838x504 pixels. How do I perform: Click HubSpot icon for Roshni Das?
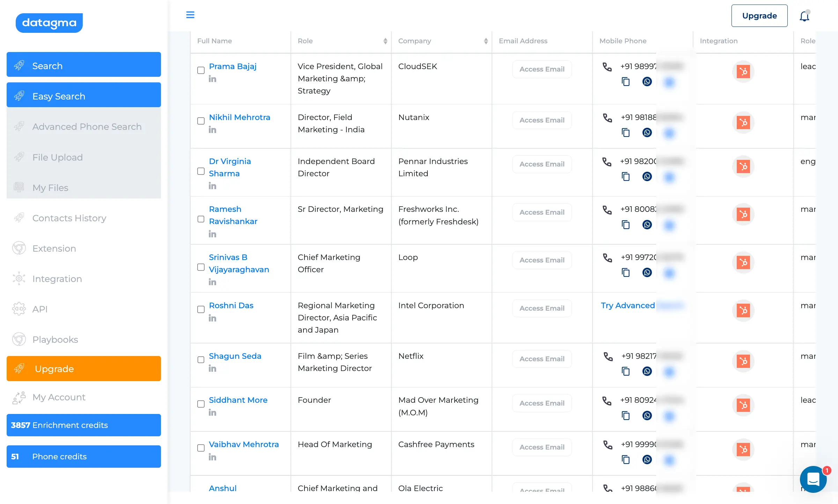coord(743,310)
